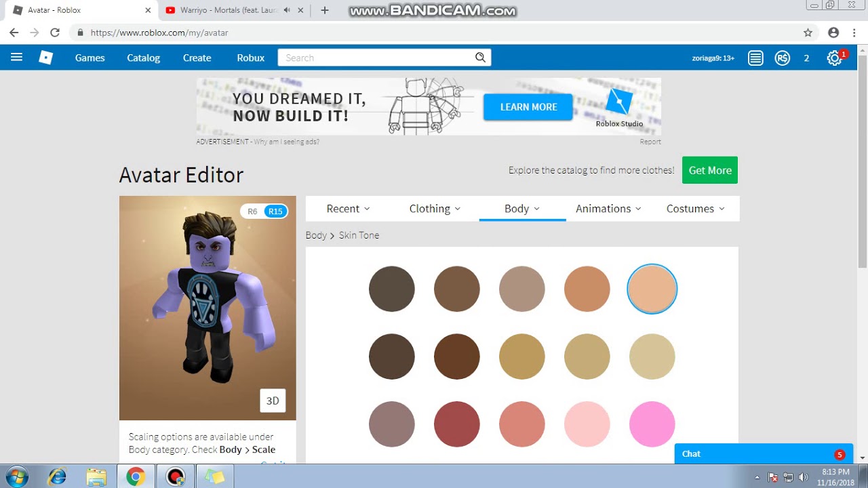Image resolution: width=868 pixels, height=488 pixels.
Task: Click the avatar preview image
Action: click(208, 308)
